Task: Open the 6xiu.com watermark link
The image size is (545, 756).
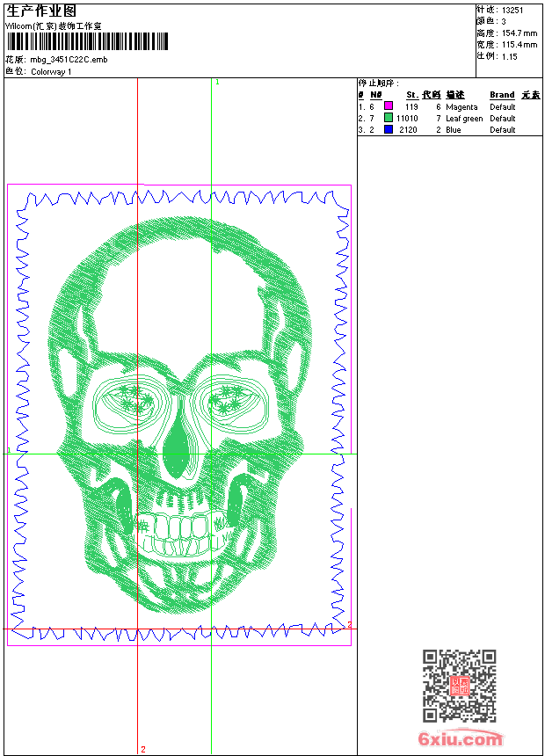Action: click(x=460, y=739)
